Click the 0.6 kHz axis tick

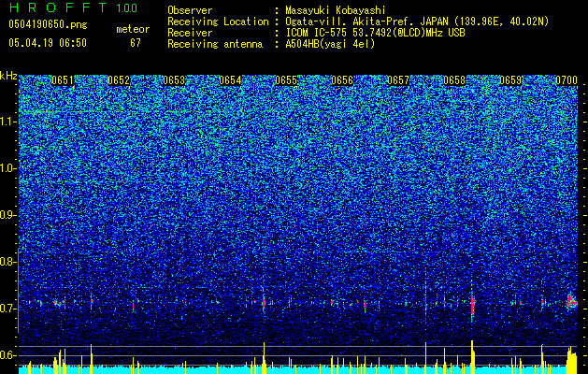[8, 355]
